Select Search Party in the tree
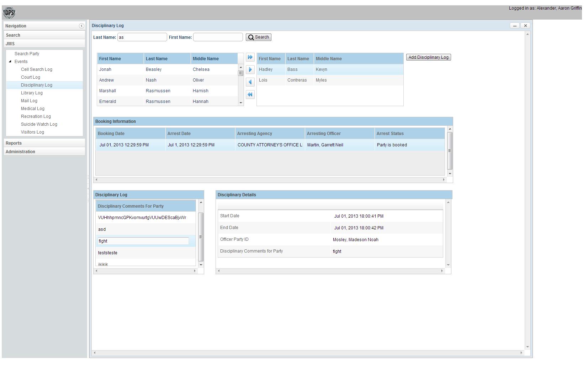 pyautogui.click(x=27, y=53)
